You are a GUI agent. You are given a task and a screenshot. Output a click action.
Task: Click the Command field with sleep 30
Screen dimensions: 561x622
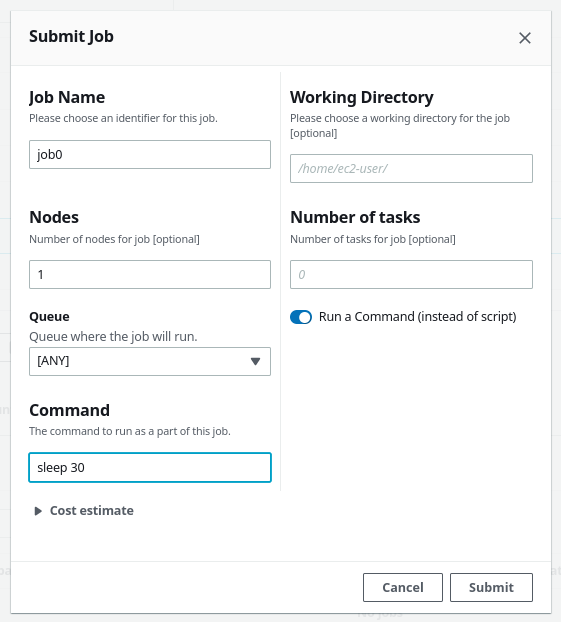point(150,467)
